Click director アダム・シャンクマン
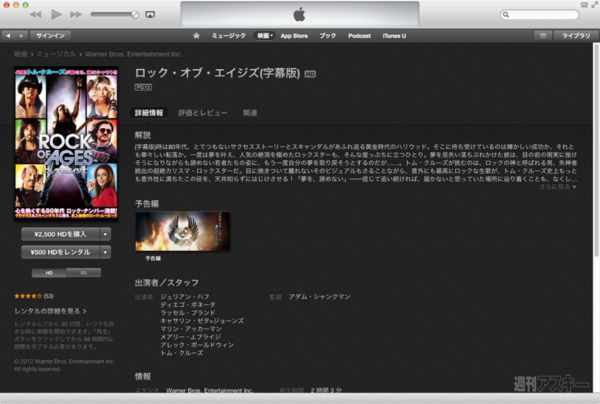600x404 pixels. point(320,296)
